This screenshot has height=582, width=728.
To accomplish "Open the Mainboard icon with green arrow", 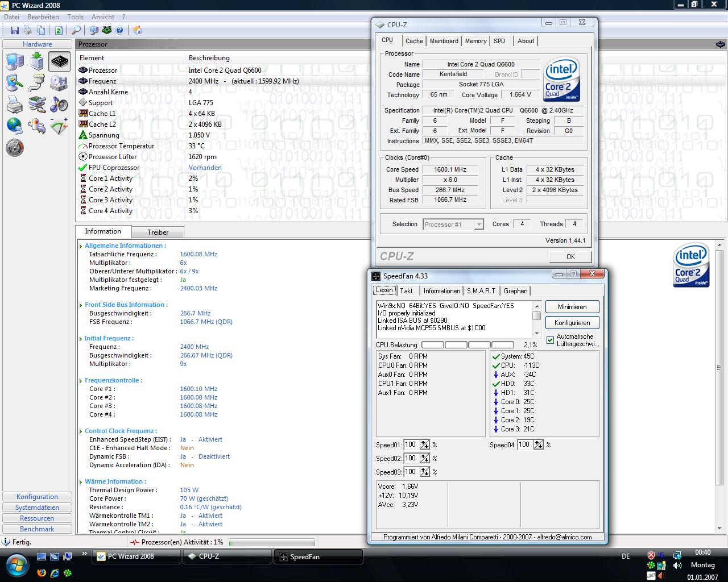I will click(x=37, y=61).
